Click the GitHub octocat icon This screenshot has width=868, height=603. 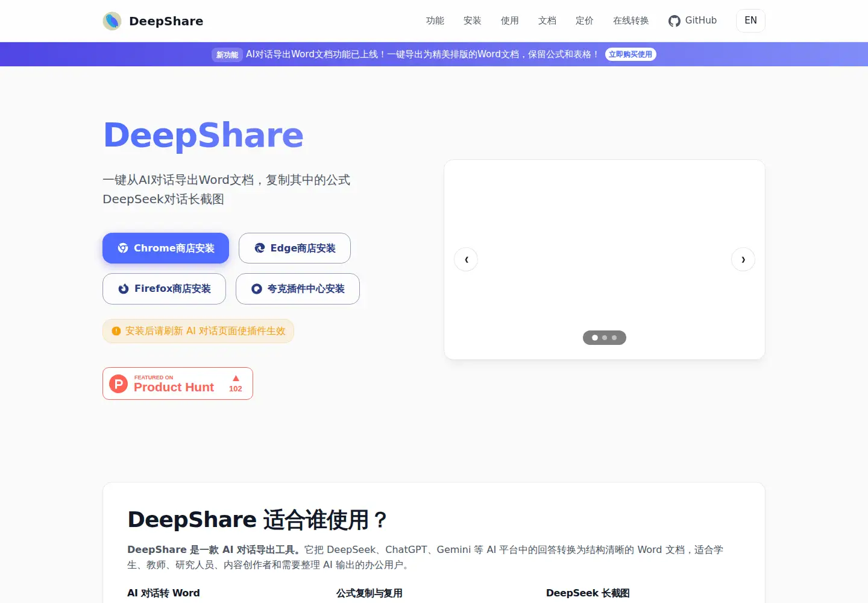(675, 21)
